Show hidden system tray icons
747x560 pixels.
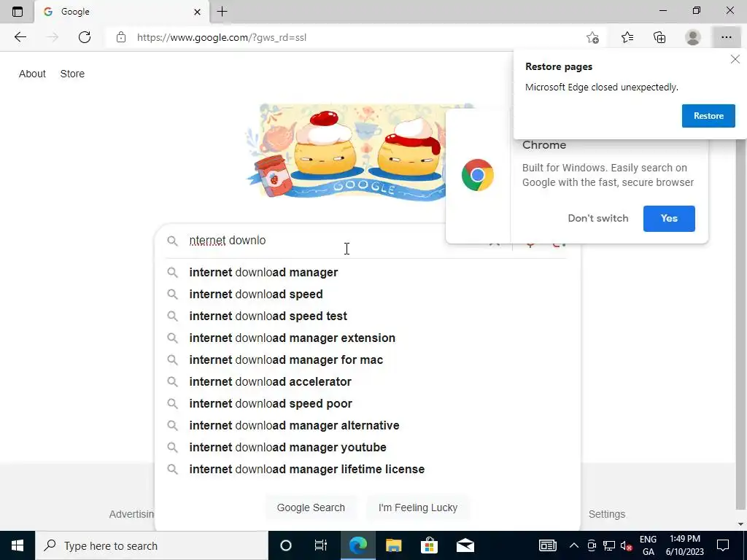pyautogui.click(x=574, y=545)
